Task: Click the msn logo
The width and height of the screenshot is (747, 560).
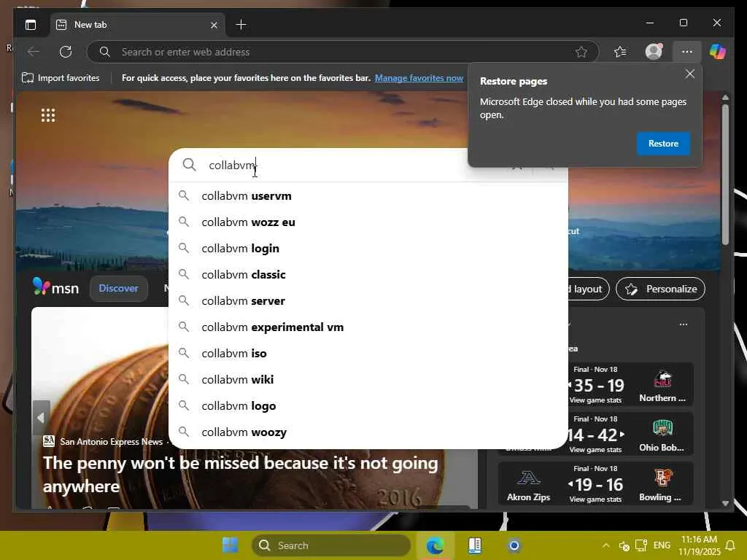Action: [55, 287]
